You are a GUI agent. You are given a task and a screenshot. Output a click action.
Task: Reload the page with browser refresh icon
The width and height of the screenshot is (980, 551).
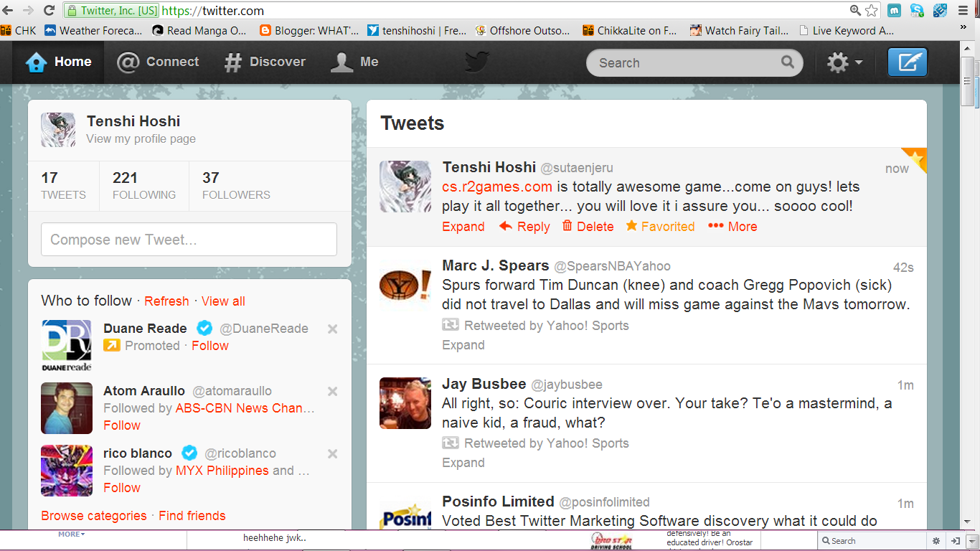(x=49, y=11)
